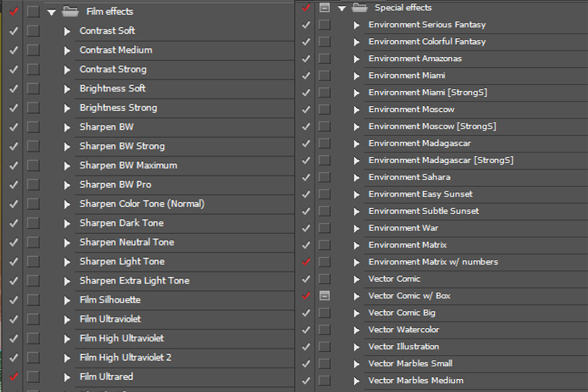The width and height of the screenshot is (588, 392).
Task: Toggle the red checkmark for Film effects set
Action: tap(14, 11)
